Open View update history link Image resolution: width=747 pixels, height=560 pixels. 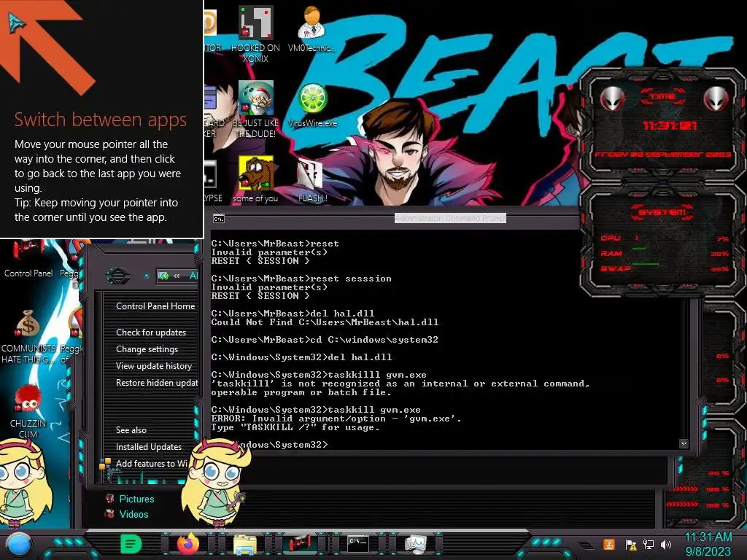[153, 366]
